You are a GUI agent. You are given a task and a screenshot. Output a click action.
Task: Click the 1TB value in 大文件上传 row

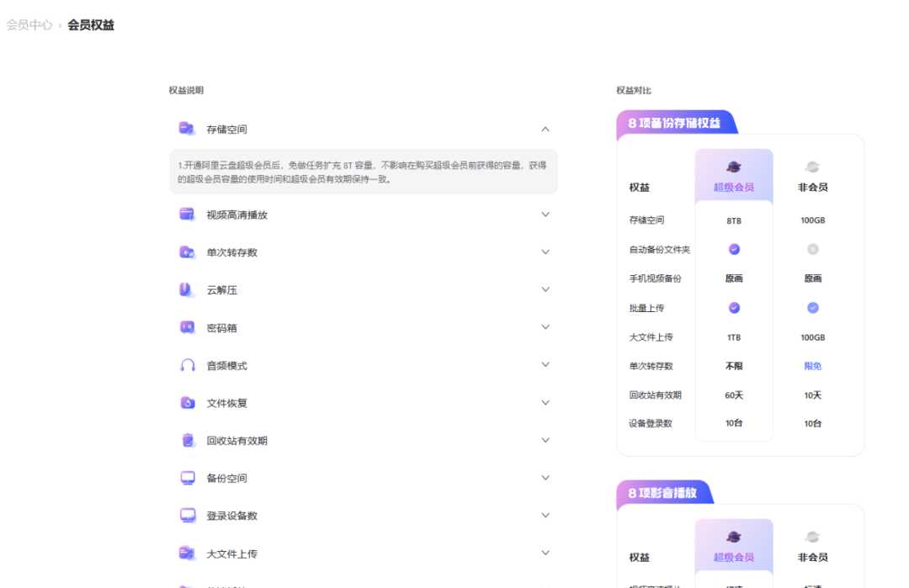[x=734, y=337]
